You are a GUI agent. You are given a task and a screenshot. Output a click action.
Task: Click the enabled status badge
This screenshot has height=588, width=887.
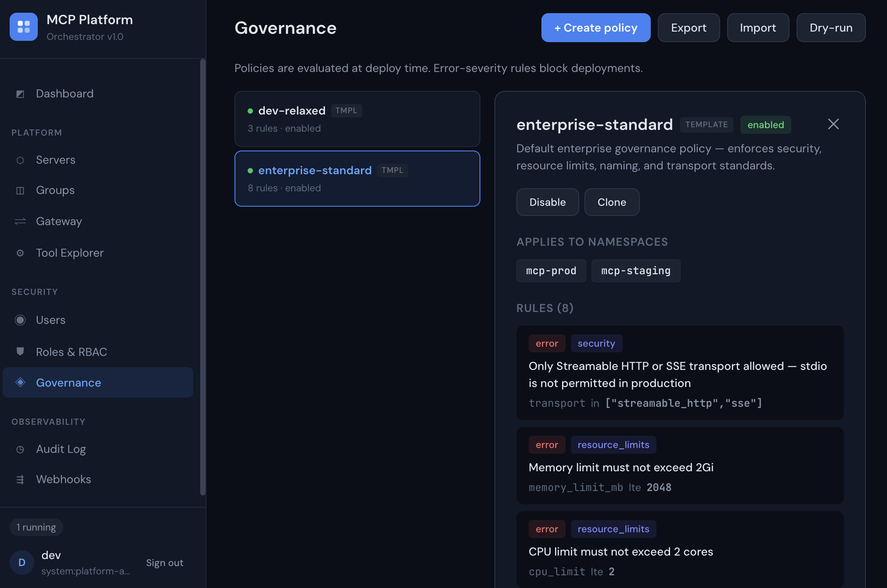click(x=766, y=125)
